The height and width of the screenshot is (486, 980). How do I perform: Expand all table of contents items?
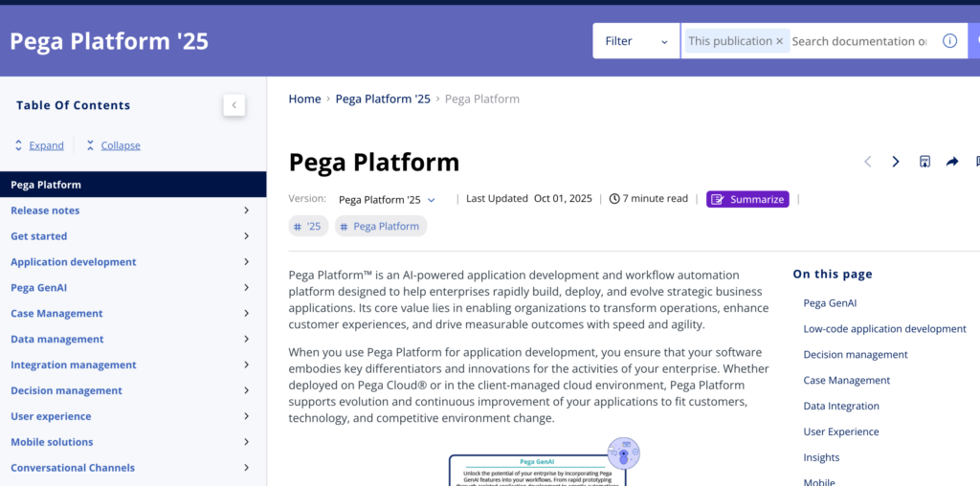39,145
